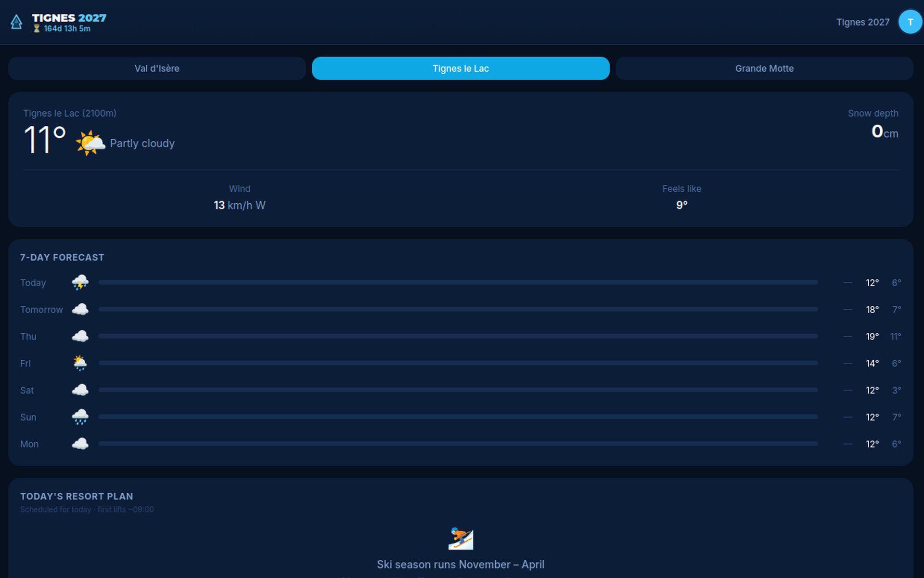Click Ski season runs November – April text
This screenshot has width=924, height=578.
[461, 565]
